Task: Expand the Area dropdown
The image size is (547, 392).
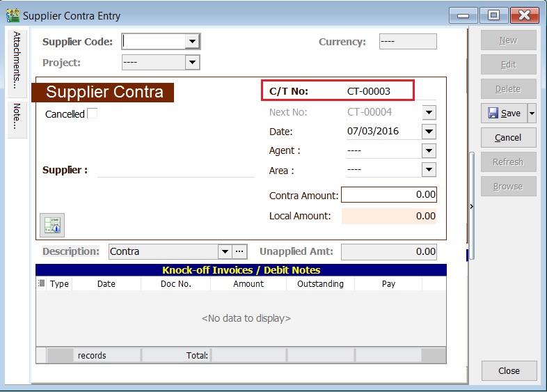Action: pos(429,170)
